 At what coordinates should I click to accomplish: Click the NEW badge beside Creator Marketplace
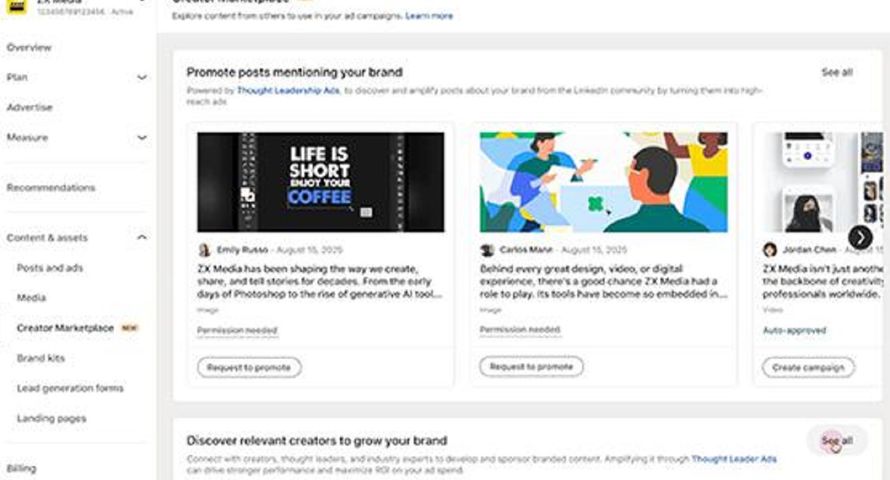(129, 328)
